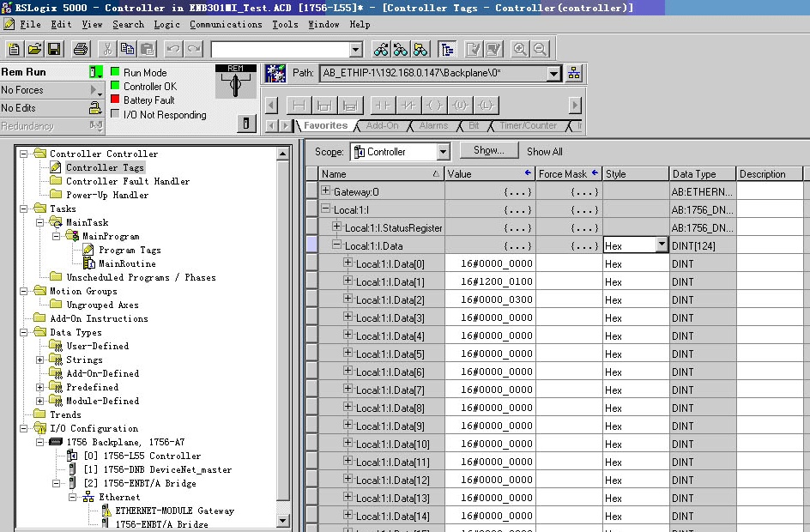Save the project with the floppy disk icon
The width and height of the screenshot is (810, 532).
click(54, 49)
